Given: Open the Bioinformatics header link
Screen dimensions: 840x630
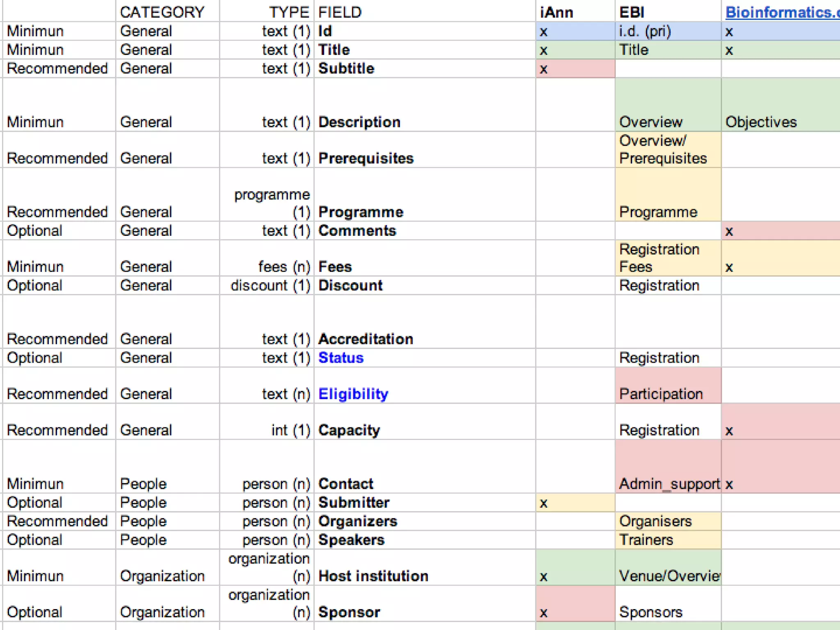Looking at the screenshot, I should 781,12.
